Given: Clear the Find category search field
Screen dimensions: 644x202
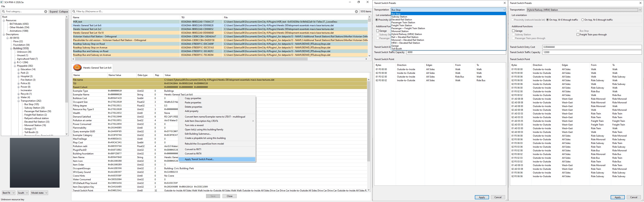Looking at the screenshot, I should (x=46, y=11).
